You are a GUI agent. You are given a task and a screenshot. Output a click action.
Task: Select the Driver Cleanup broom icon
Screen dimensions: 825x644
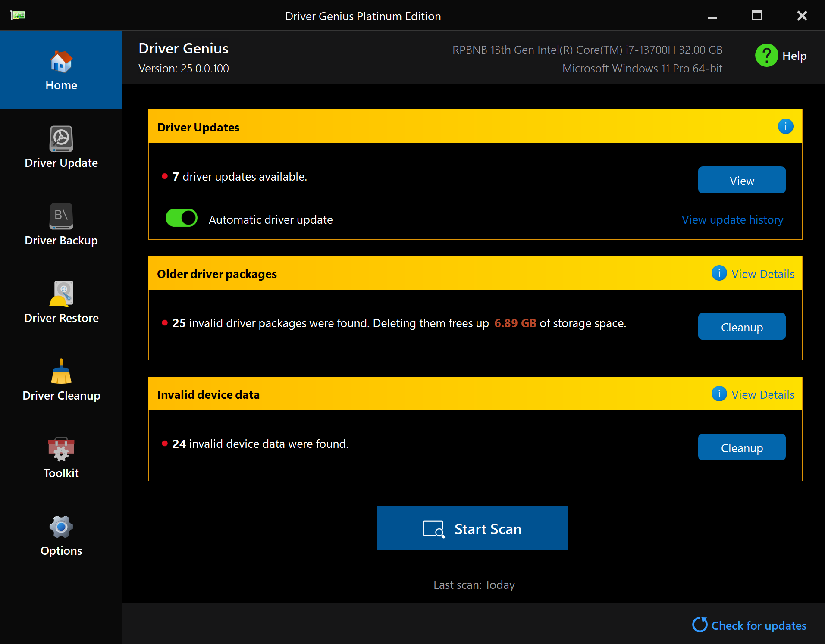point(61,372)
